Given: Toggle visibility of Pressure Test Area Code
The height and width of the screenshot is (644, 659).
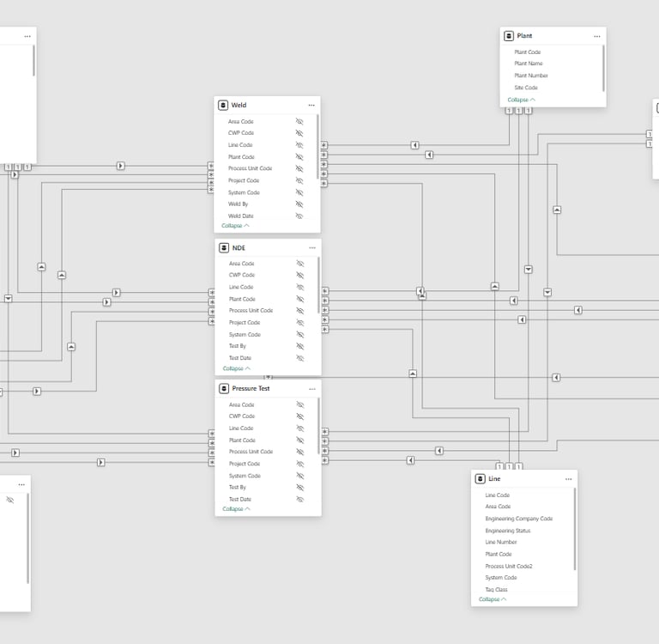Looking at the screenshot, I should (x=300, y=404).
